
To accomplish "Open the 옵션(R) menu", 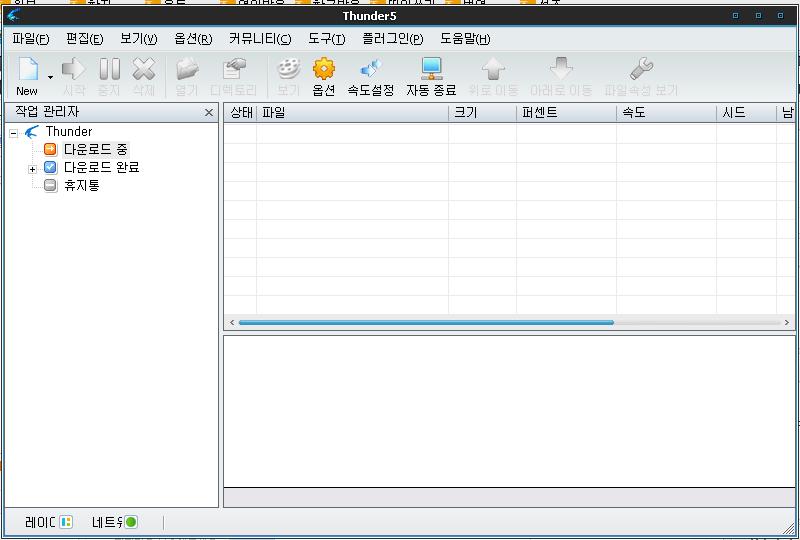I will pyautogui.click(x=193, y=39).
